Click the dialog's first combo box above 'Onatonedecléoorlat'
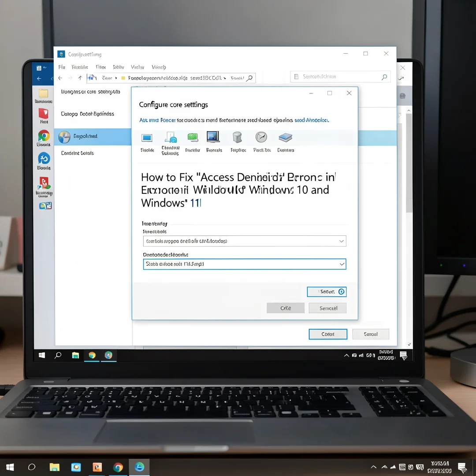476x476 pixels. click(x=244, y=241)
